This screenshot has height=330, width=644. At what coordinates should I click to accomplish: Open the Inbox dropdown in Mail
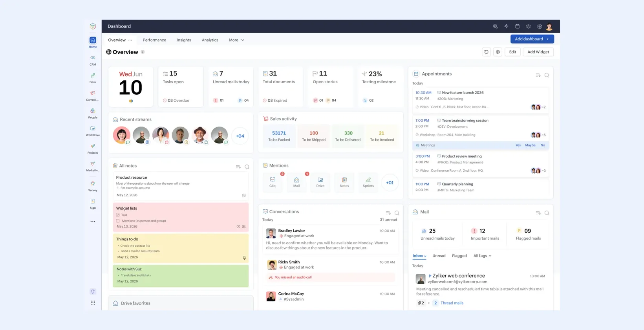coord(419,256)
